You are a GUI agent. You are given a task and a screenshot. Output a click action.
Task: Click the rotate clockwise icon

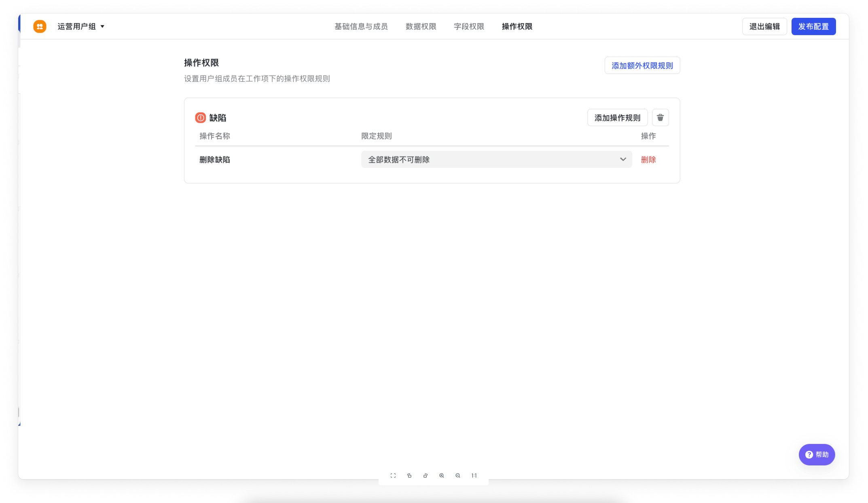pos(425,476)
